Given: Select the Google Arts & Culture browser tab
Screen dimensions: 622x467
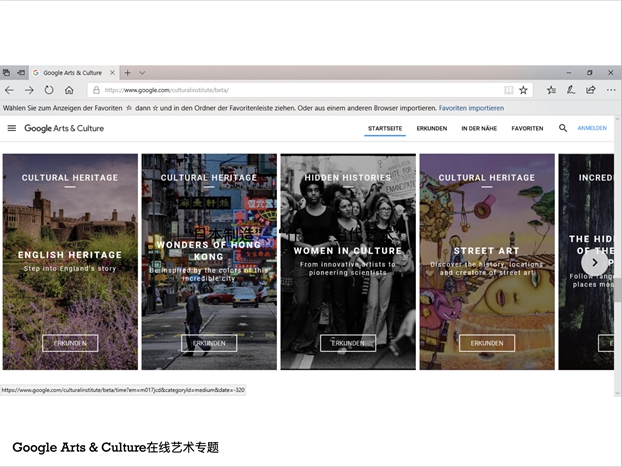Looking at the screenshot, I should coord(73,73).
